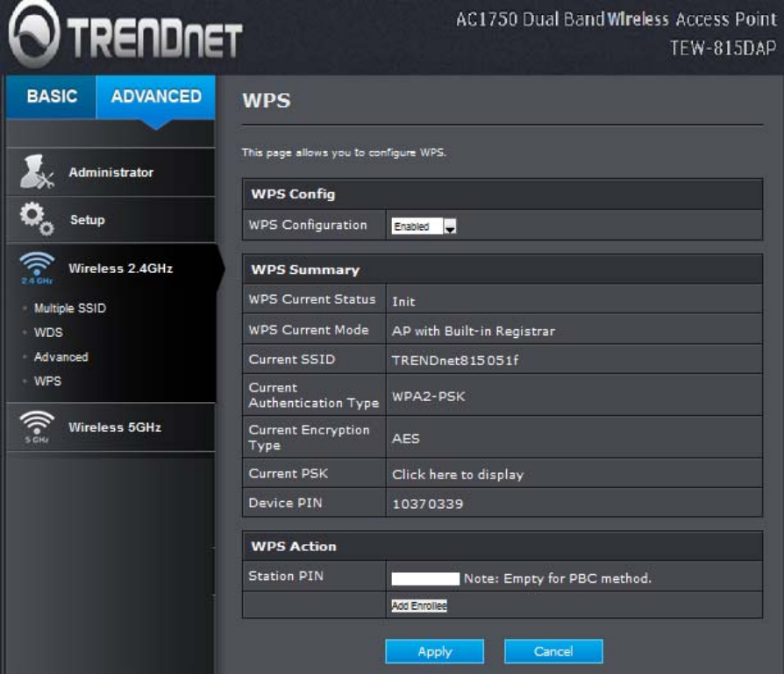Click the AES encryption type value

(x=405, y=439)
